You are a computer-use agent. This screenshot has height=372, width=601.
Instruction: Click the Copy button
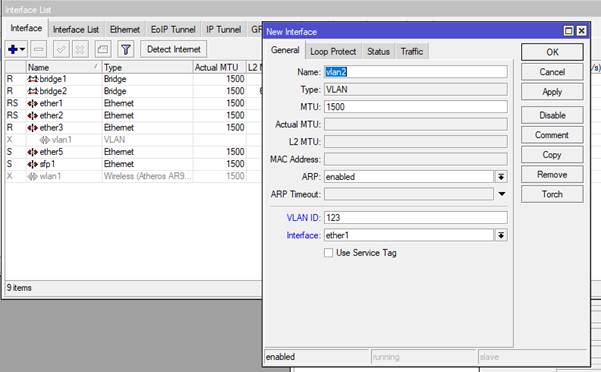[x=552, y=155]
